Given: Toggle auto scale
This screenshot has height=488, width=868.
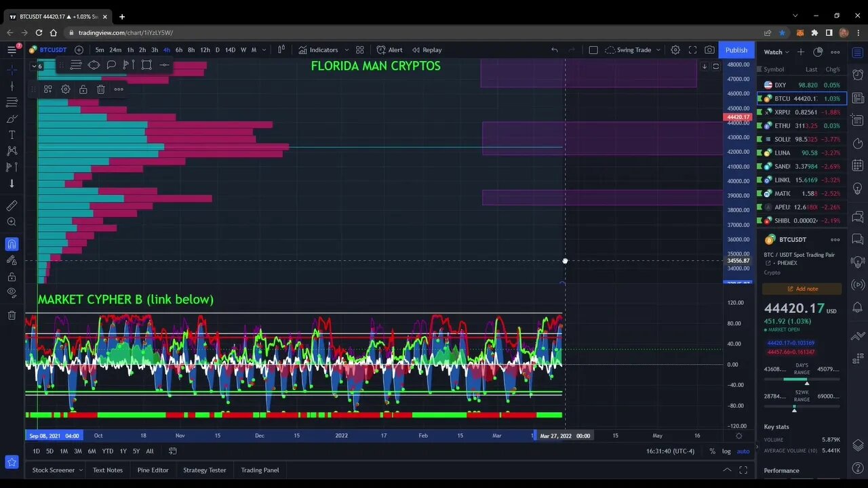Looking at the screenshot, I should click(743, 451).
